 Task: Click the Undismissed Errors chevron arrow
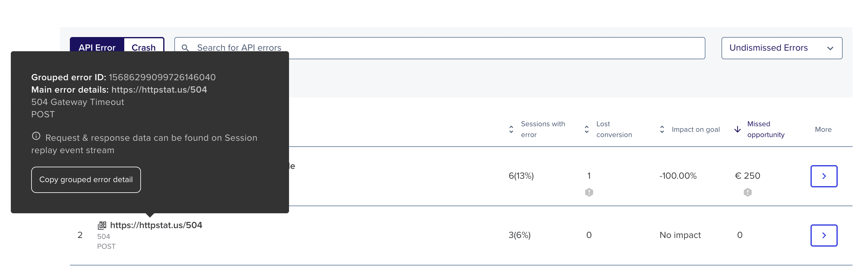830,48
